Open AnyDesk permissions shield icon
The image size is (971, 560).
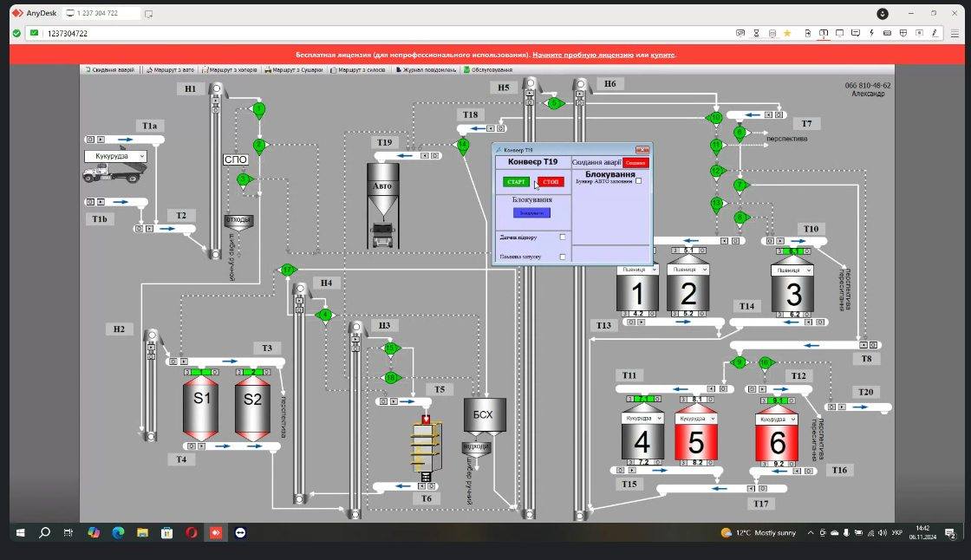903,33
